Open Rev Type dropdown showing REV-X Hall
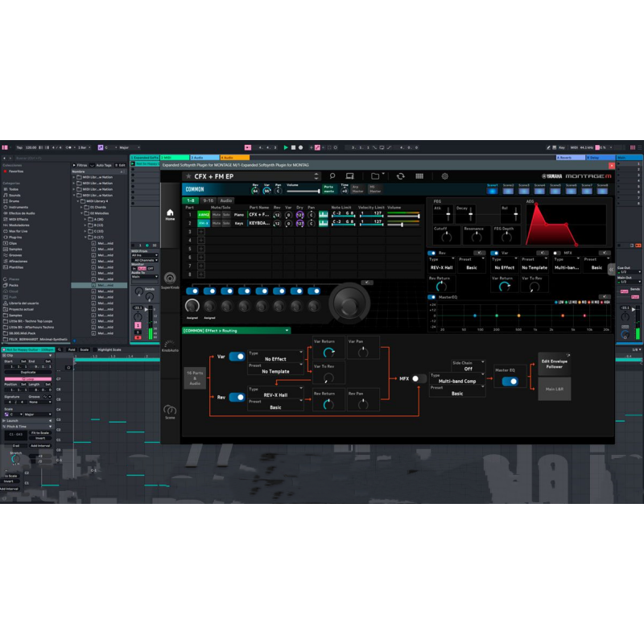The image size is (644, 644). pos(275,392)
